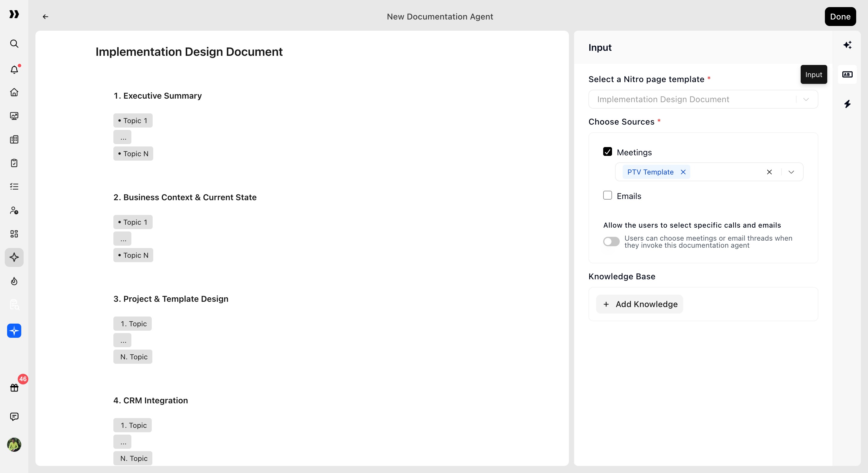The width and height of the screenshot is (868, 473).
Task: Clear all selected meetings with X
Action: point(769,172)
